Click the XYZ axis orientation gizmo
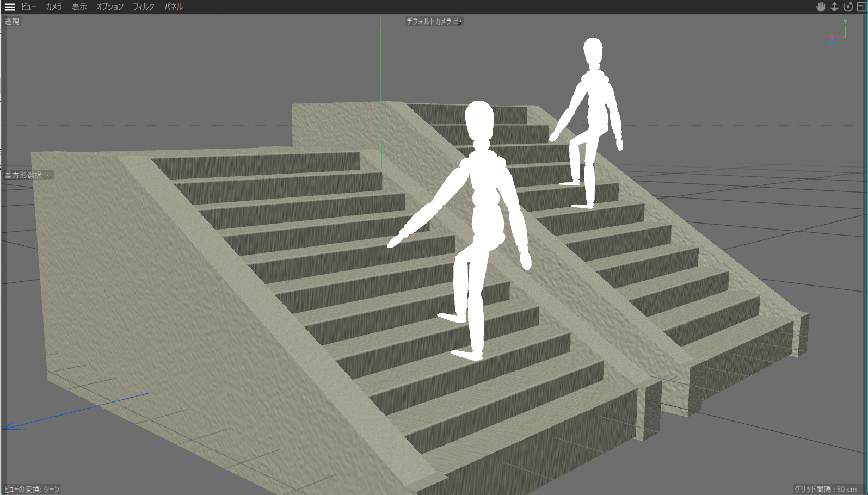Screen dimensions: 868x495 [838, 32]
